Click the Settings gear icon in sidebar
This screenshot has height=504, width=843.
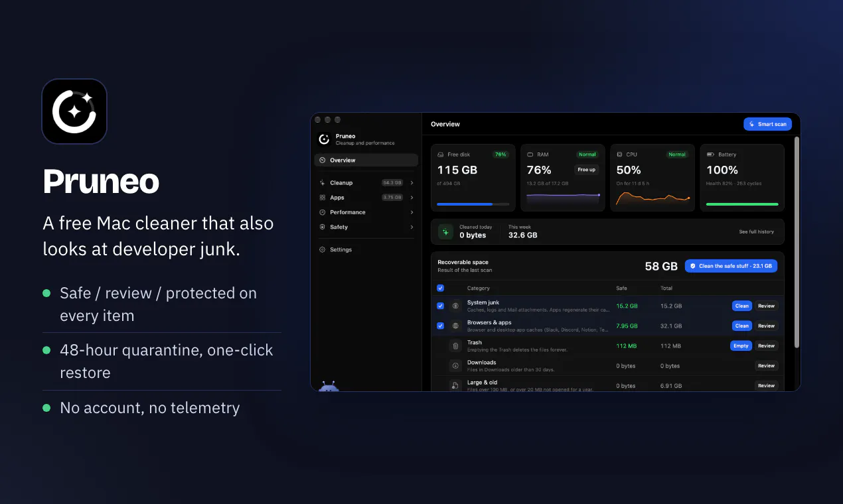point(323,250)
